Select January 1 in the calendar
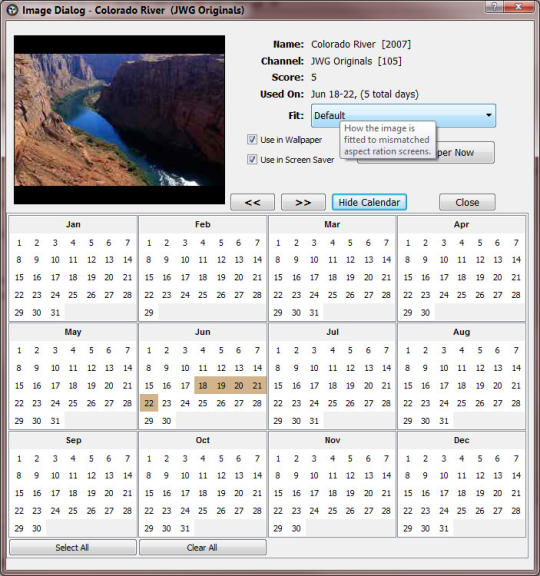 [19, 243]
